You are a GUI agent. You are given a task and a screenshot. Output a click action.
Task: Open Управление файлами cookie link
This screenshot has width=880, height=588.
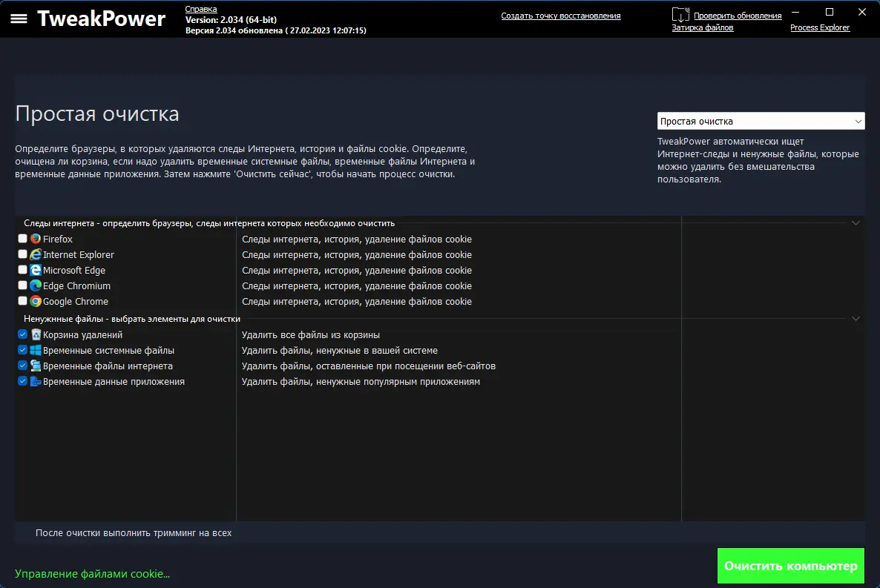(92, 574)
